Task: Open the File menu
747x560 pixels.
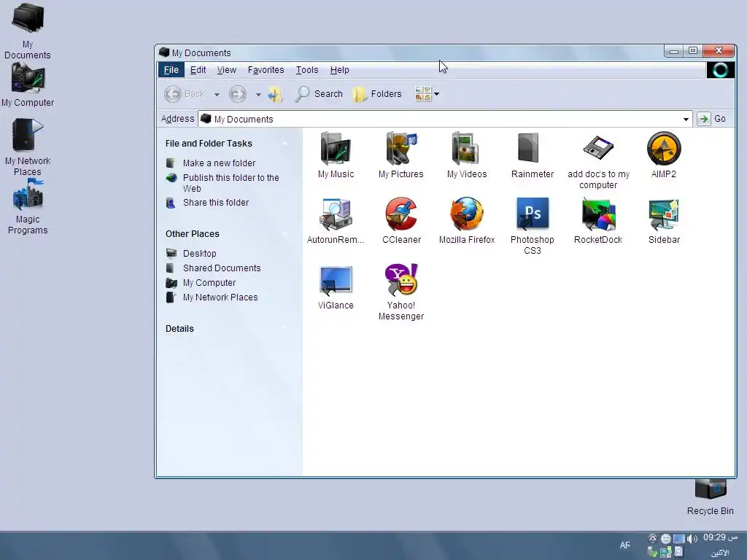Action: (171, 70)
